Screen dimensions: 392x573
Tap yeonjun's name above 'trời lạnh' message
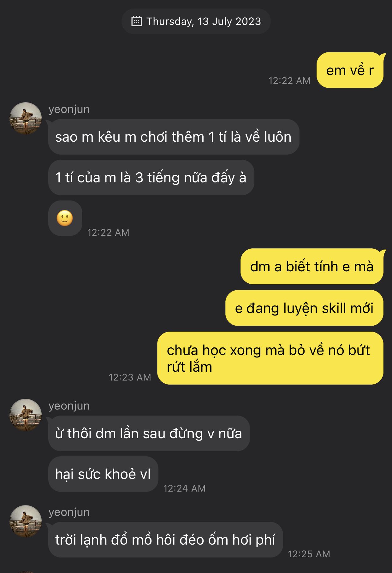click(x=69, y=512)
